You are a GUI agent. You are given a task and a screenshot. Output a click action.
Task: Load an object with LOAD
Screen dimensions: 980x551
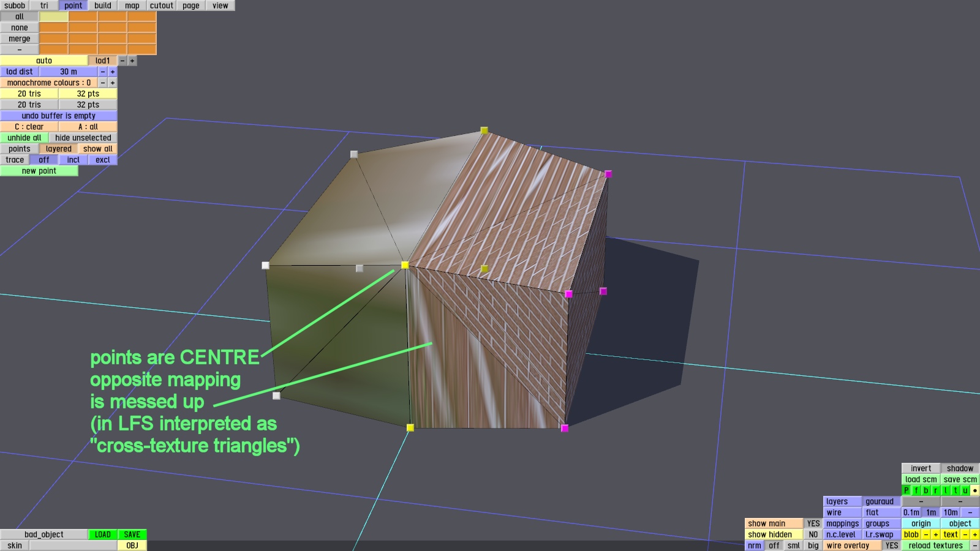pyautogui.click(x=103, y=534)
